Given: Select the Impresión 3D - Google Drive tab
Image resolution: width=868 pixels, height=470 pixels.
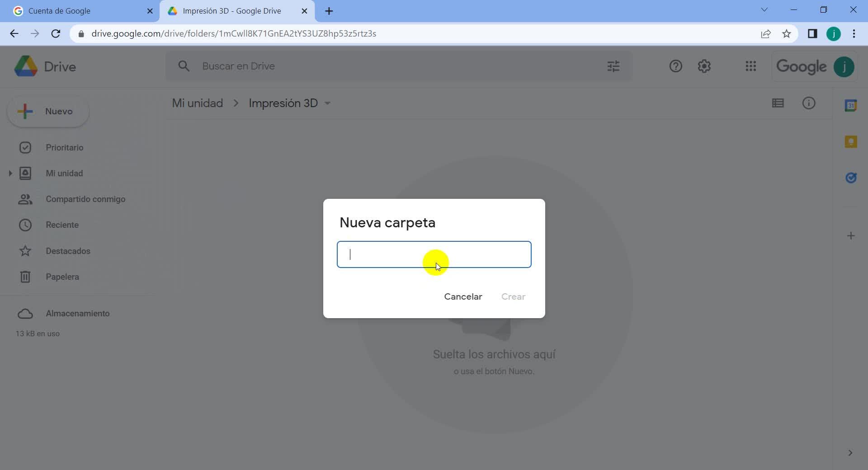Looking at the screenshot, I should (237, 11).
